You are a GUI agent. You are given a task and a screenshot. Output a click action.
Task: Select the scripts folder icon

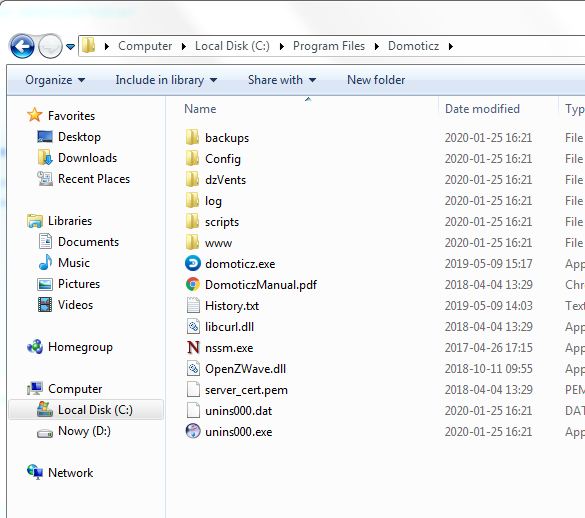[x=193, y=221]
